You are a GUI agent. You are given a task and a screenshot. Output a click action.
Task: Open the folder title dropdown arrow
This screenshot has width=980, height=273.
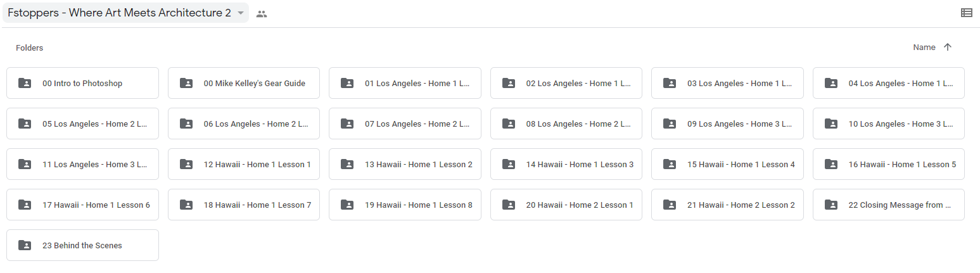click(x=240, y=13)
